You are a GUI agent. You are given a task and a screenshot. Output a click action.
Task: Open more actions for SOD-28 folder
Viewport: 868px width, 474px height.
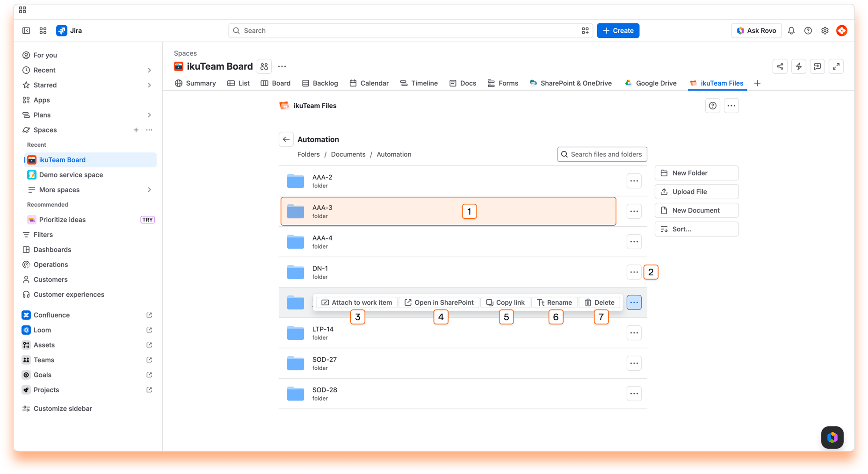(x=634, y=394)
